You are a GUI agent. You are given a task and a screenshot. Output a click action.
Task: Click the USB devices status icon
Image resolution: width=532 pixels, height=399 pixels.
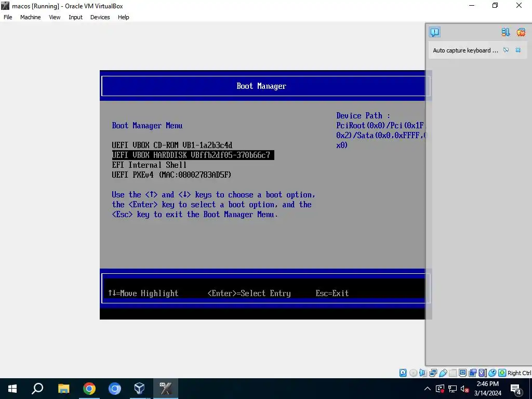443,373
